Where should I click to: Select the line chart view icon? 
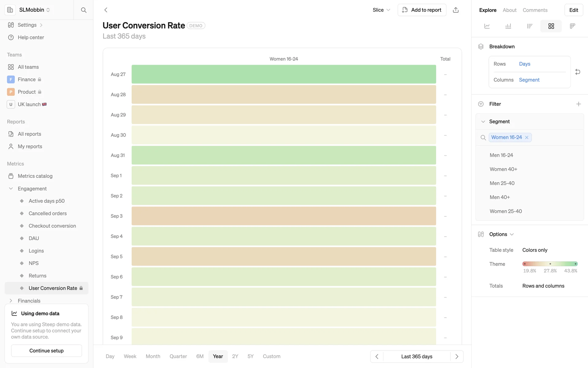(487, 26)
